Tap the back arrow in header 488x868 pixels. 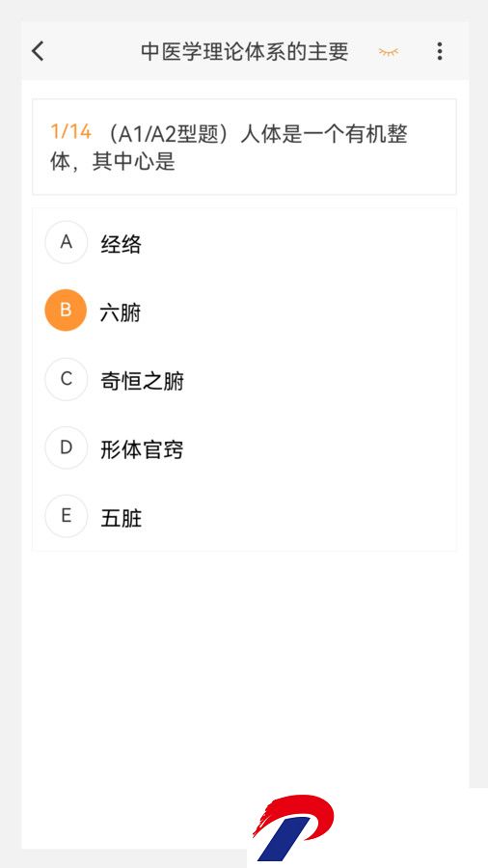(38, 51)
